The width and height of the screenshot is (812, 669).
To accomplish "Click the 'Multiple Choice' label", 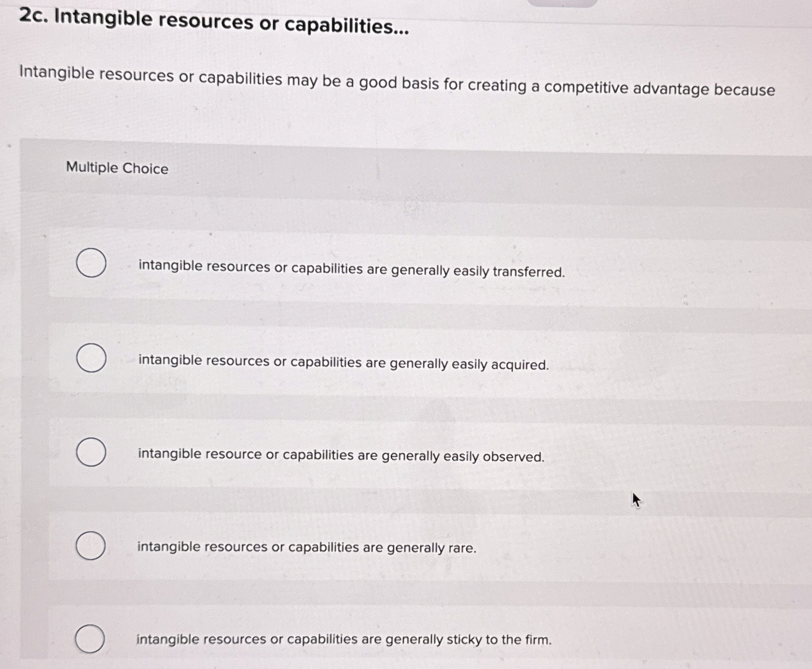I will [116, 168].
